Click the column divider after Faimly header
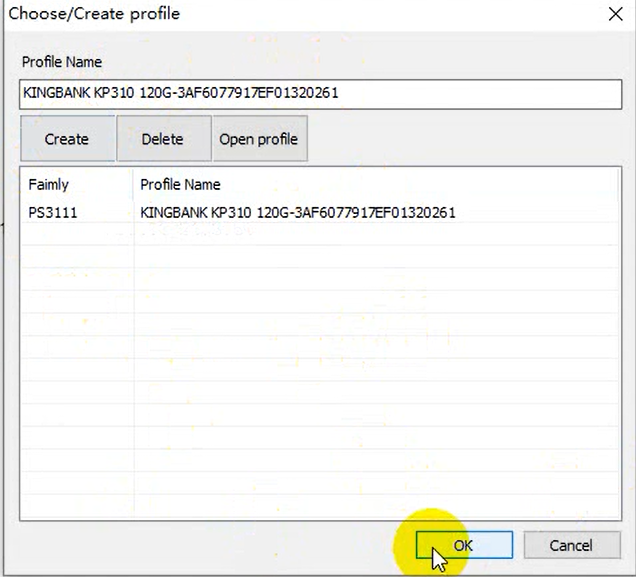 tap(134, 185)
